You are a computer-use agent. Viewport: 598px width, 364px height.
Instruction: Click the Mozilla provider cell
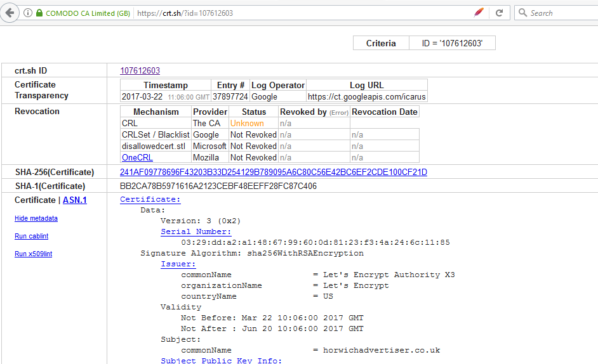pyautogui.click(x=209, y=158)
